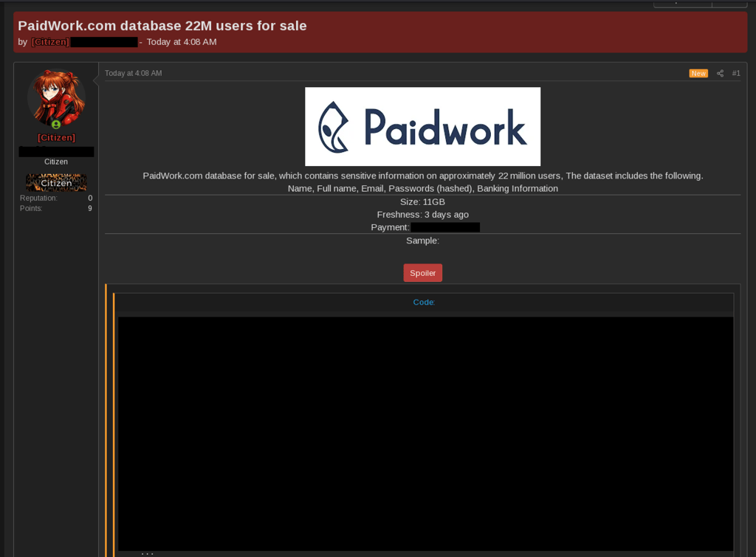Click the Paidwork logo image
The image size is (756, 557).
tap(422, 126)
